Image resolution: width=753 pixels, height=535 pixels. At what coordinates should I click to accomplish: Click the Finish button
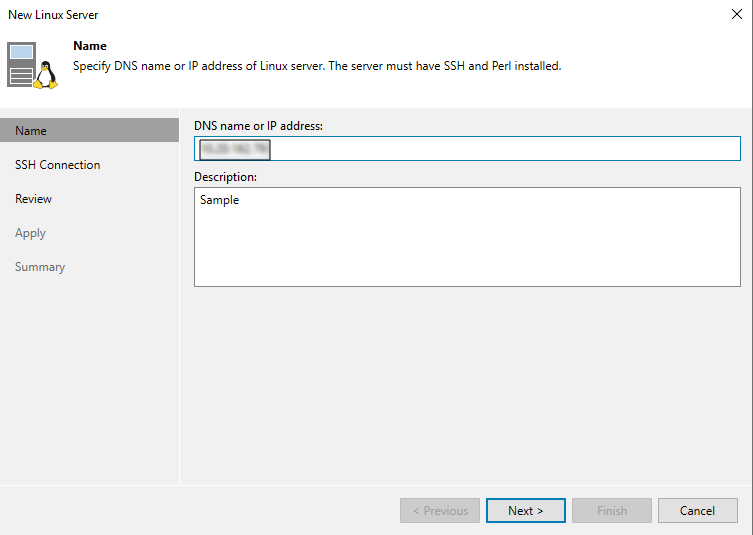[611, 511]
